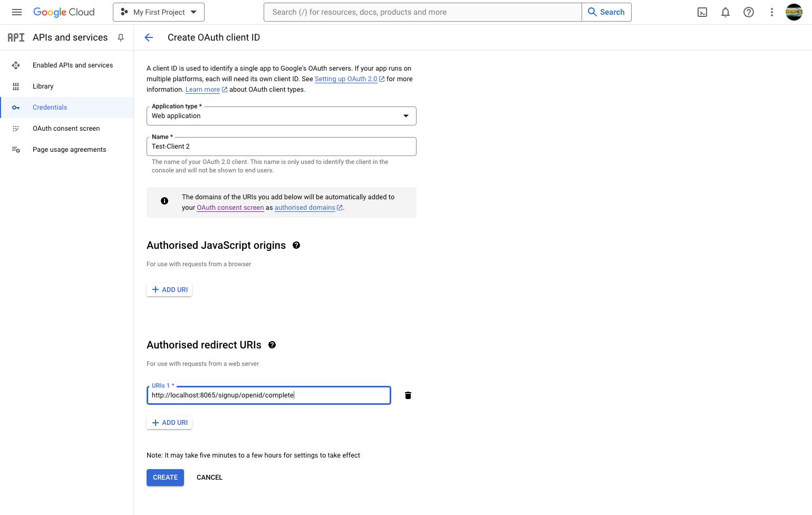The width and height of the screenshot is (812, 515).
Task: Click the info icon in the notice box
Action: click(x=165, y=201)
